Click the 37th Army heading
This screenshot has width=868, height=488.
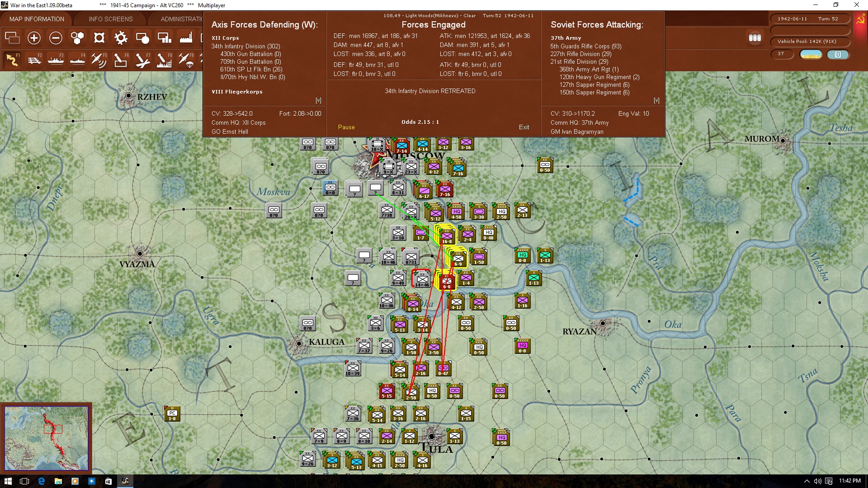[566, 38]
